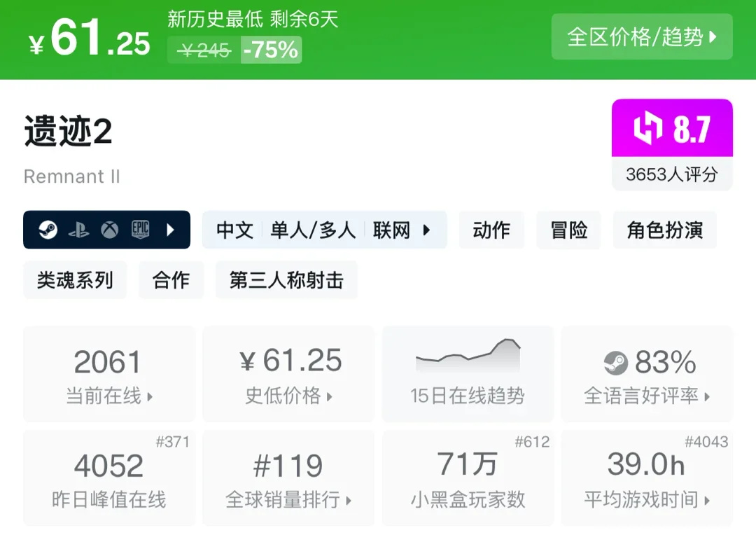Select the 冒险 genre tag

[x=568, y=230]
